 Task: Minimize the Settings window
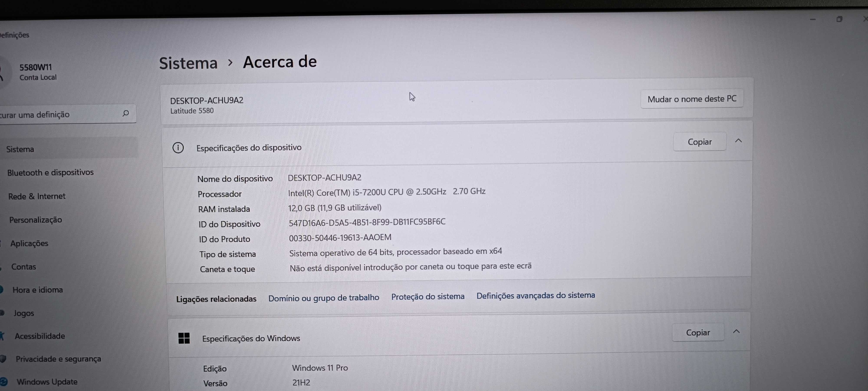coord(813,20)
